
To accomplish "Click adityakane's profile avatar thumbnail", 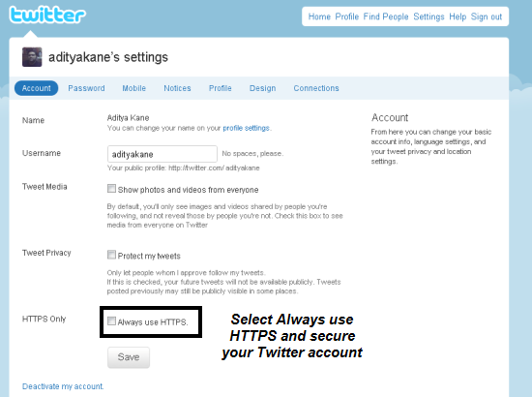I will point(32,57).
